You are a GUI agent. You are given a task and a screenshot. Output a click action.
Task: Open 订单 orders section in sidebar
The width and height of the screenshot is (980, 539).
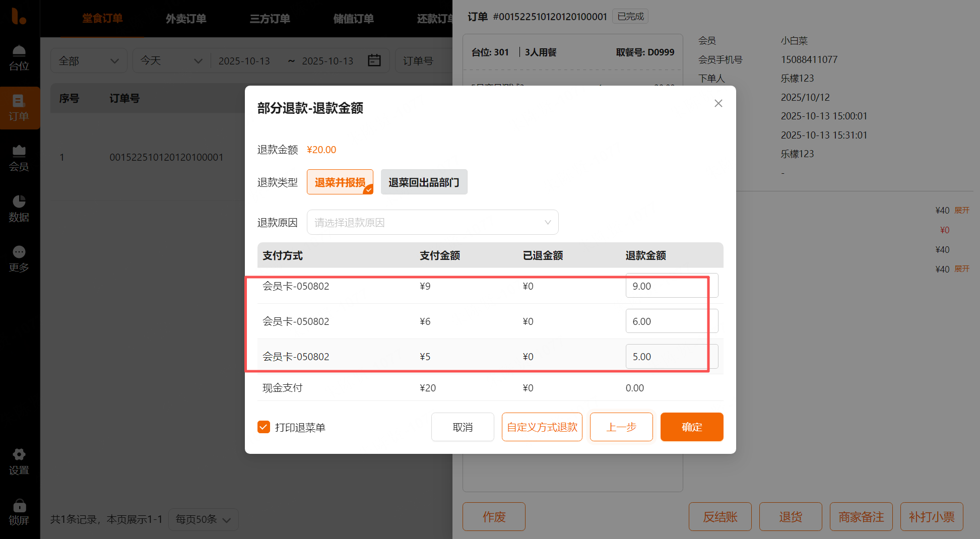point(19,108)
